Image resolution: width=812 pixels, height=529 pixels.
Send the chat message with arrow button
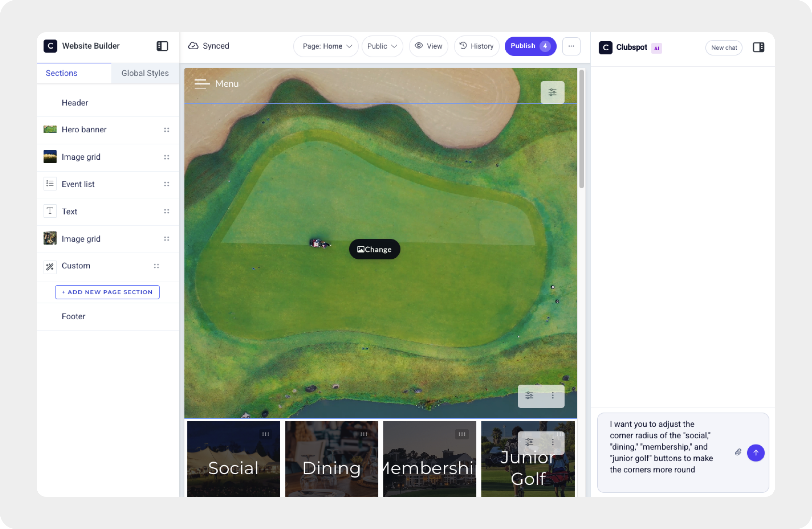pyautogui.click(x=755, y=453)
